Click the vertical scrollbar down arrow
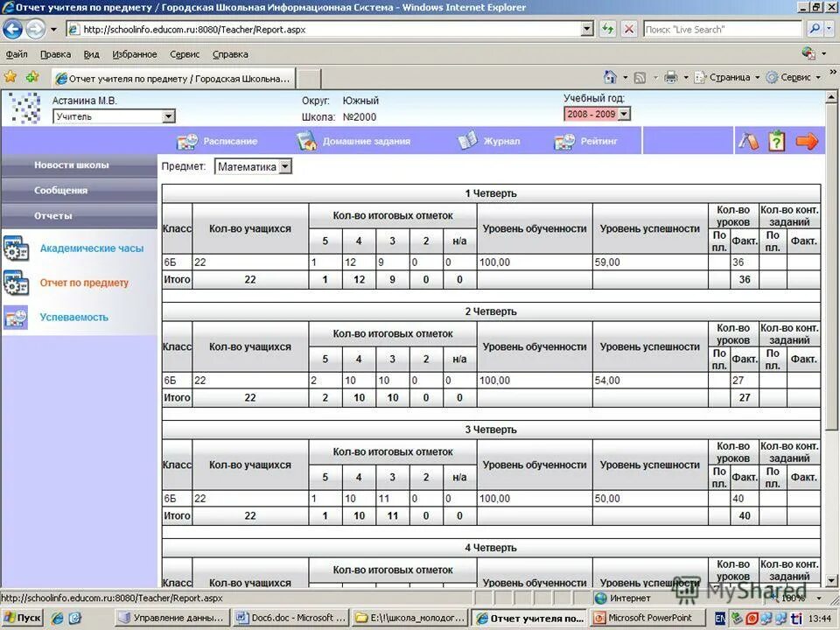840x630 pixels. (831, 580)
